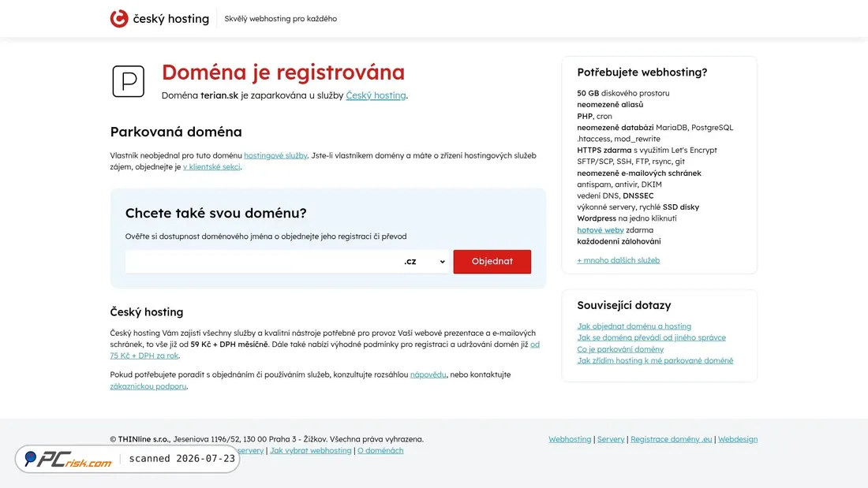This screenshot has height=488, width=868.
Task: Focus the domain name input field
Action: click(x=261, y=261)
